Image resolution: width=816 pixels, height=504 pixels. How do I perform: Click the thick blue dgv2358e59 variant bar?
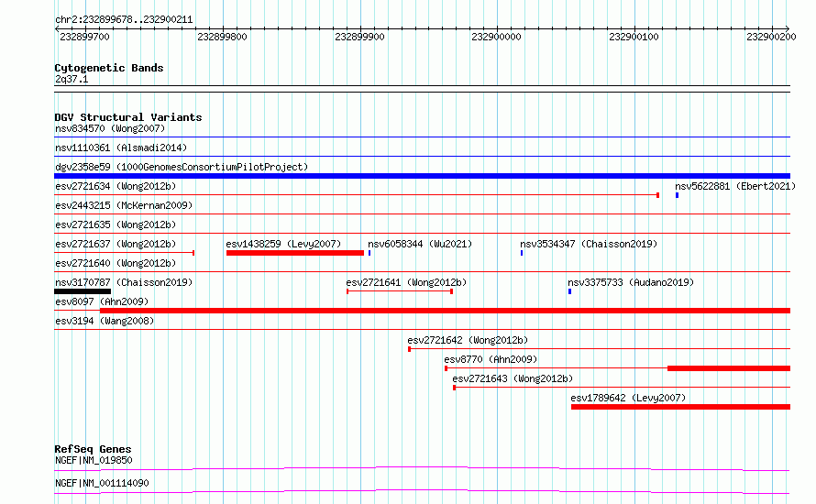(x=422, y=176)
